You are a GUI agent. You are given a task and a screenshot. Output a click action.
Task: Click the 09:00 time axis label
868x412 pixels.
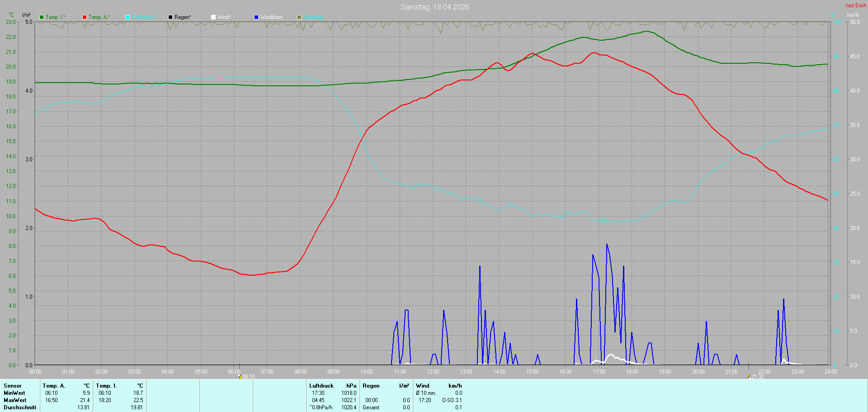pos(334,372)
